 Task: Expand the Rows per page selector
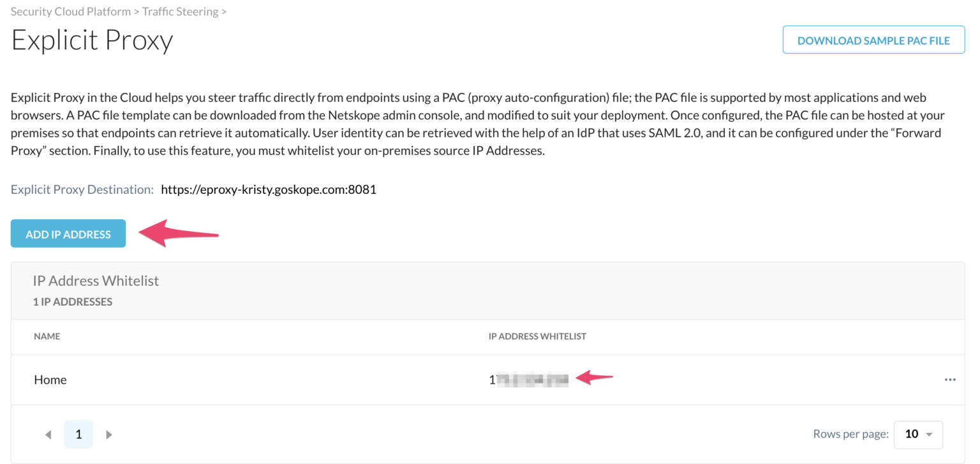[919, 434]
